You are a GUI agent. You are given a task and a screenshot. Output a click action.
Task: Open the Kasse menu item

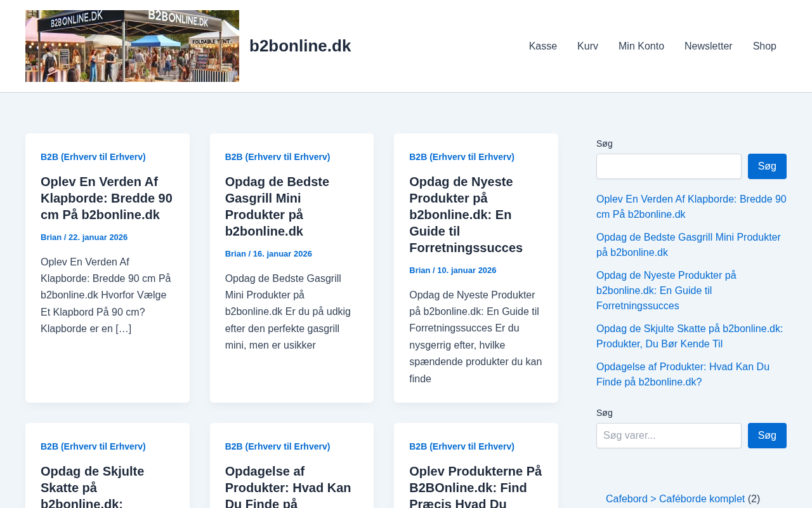[543, 46]
